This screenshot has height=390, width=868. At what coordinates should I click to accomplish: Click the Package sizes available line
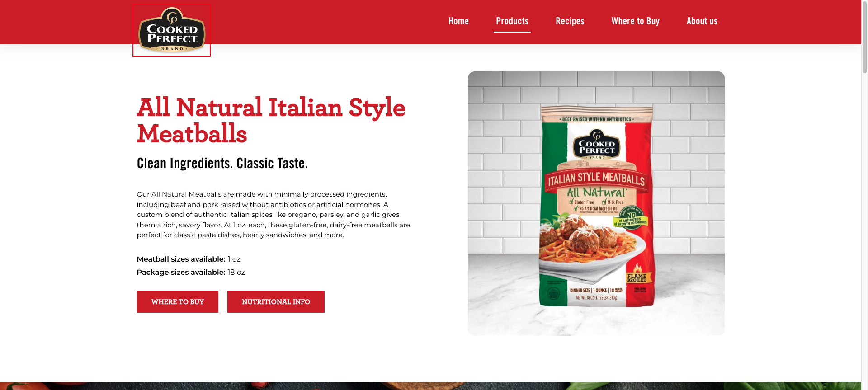(191, 272)
